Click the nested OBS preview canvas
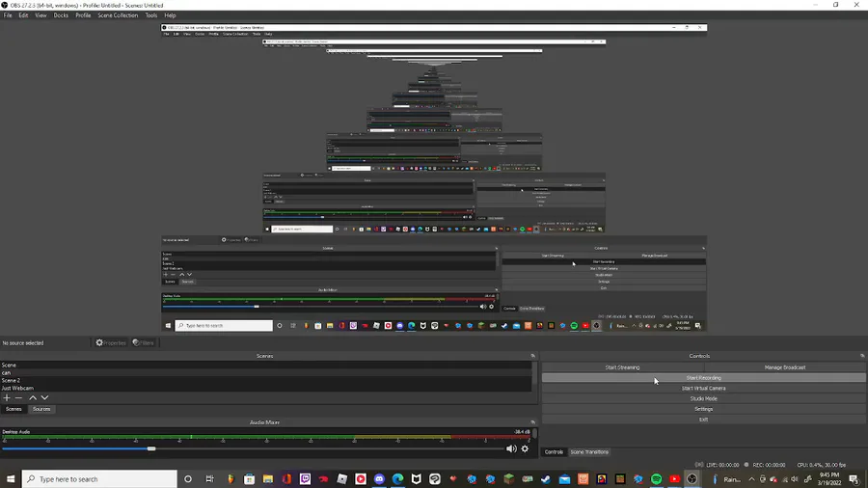868x488 pixels. pyautogui.click(x=434, y=178)
